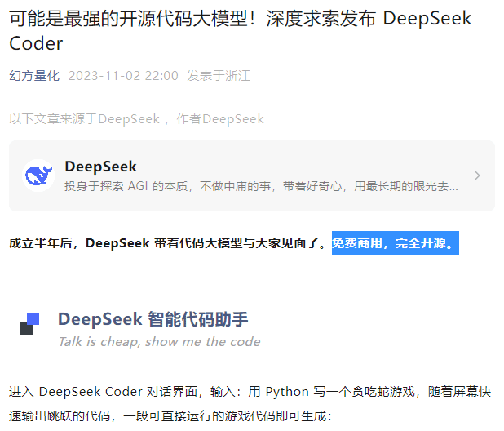Click the line 速输出跳跃的代码，一段可直接运行的游戏代码即可生成
Screen dimensions: 504x431
(x=170, y=416)
